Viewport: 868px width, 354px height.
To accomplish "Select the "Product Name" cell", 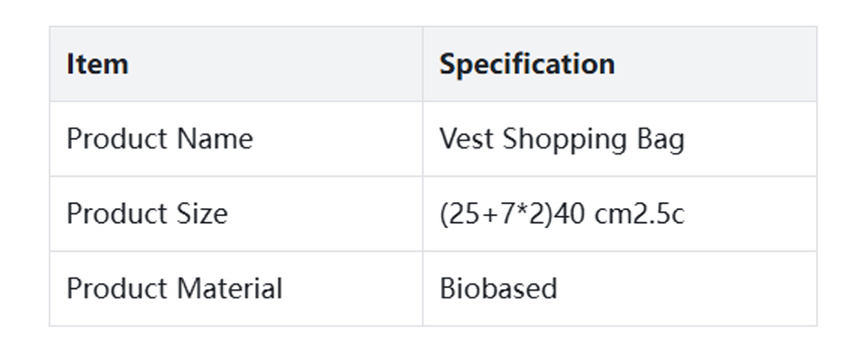I will point(160,139).
